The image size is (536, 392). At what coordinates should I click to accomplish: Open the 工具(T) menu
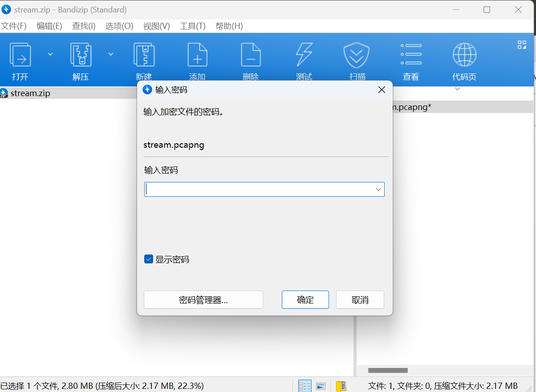click(x=192, y=26)
